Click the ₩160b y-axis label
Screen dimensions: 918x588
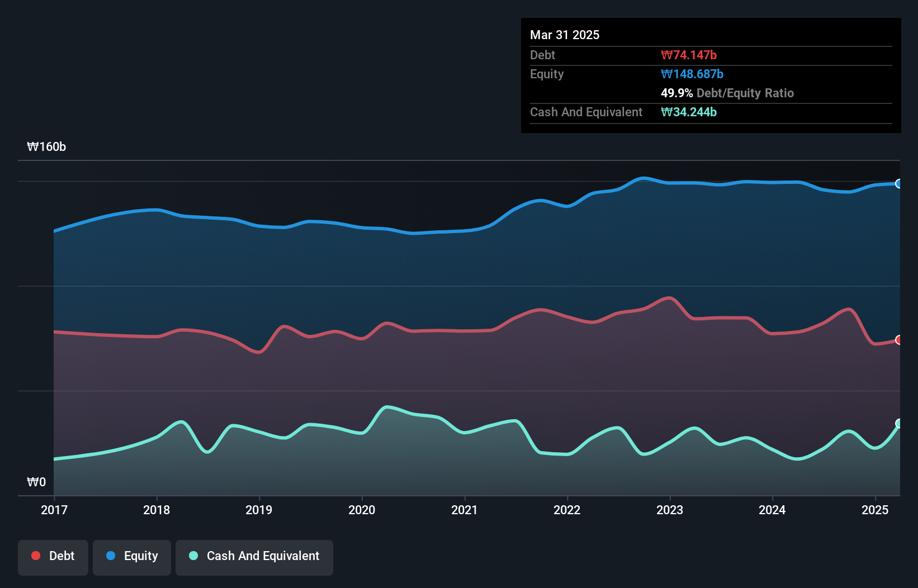pos(46,146)
